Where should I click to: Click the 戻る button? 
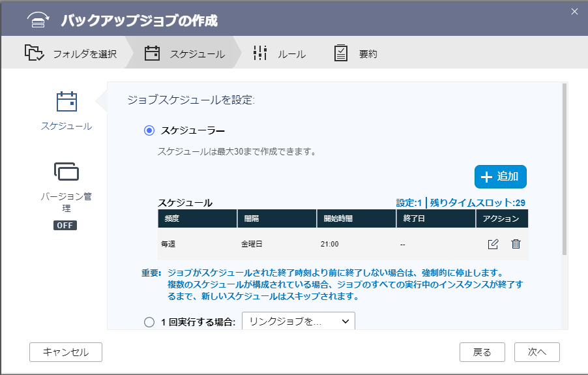pyautogui.click(x=482, y=352)
